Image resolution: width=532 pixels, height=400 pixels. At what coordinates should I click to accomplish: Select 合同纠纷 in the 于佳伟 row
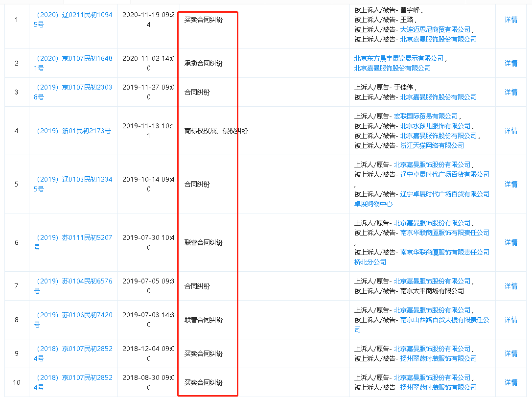tap(197, 92)
